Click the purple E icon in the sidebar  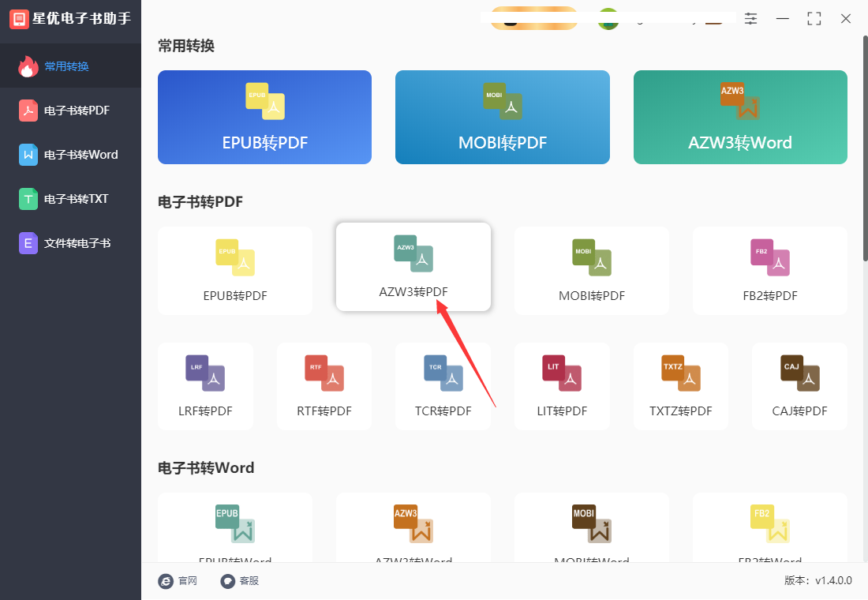tap(28, 243)
